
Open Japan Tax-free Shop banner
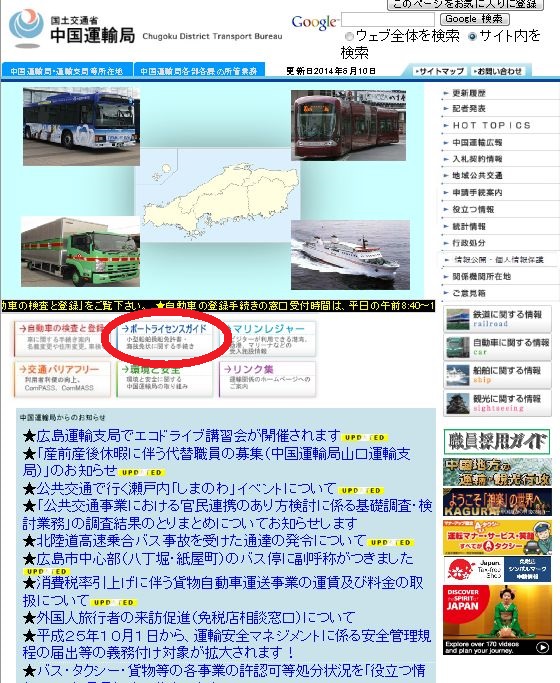[497, 569]
